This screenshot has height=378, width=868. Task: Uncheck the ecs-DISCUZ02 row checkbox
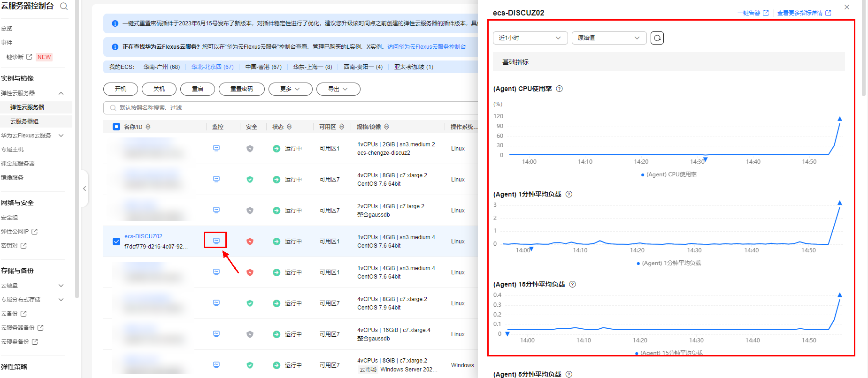pyautogui.click(x=116, y=242)
